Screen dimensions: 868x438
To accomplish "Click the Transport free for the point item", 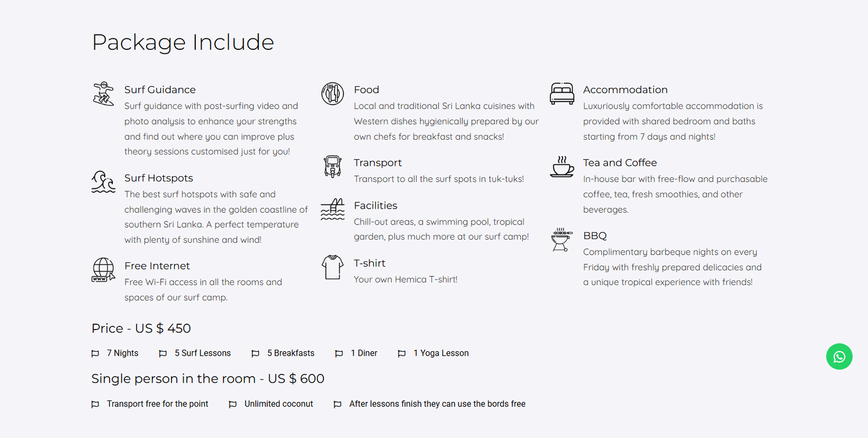I will [157, 404].
